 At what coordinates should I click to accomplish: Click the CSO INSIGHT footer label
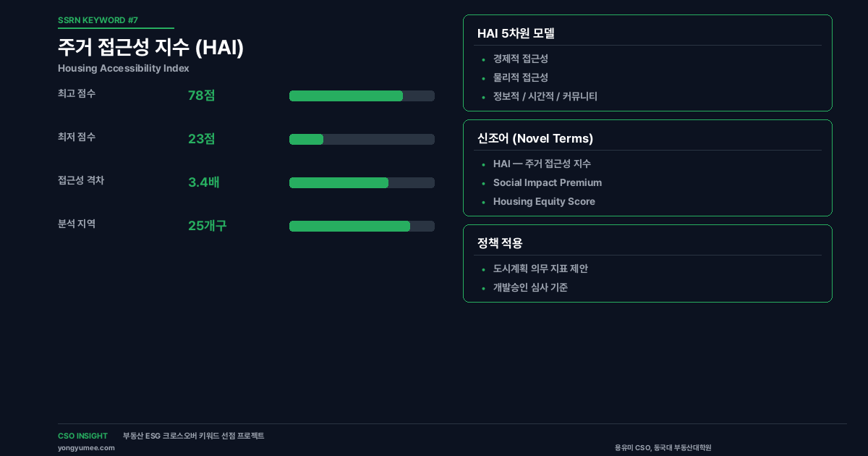click(82, 436)
